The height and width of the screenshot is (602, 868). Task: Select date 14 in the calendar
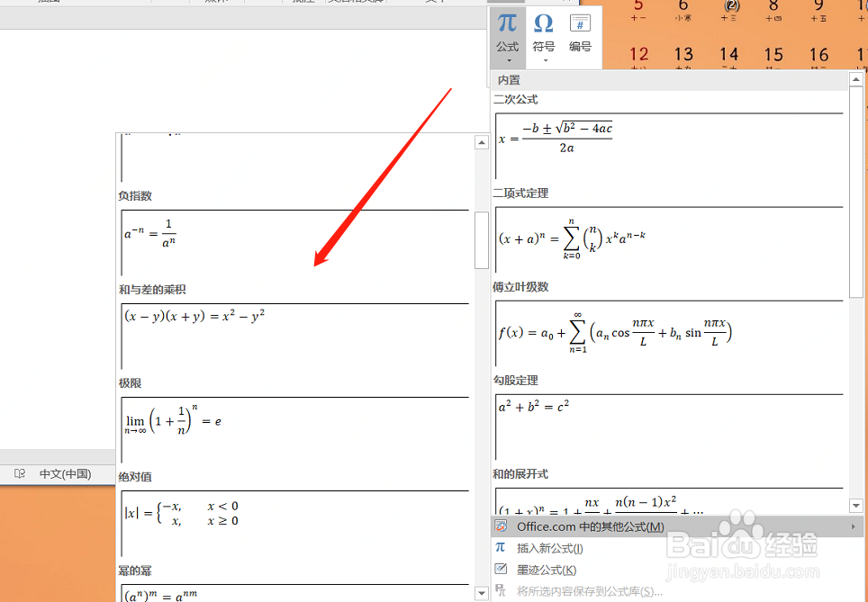coord(728,54)
